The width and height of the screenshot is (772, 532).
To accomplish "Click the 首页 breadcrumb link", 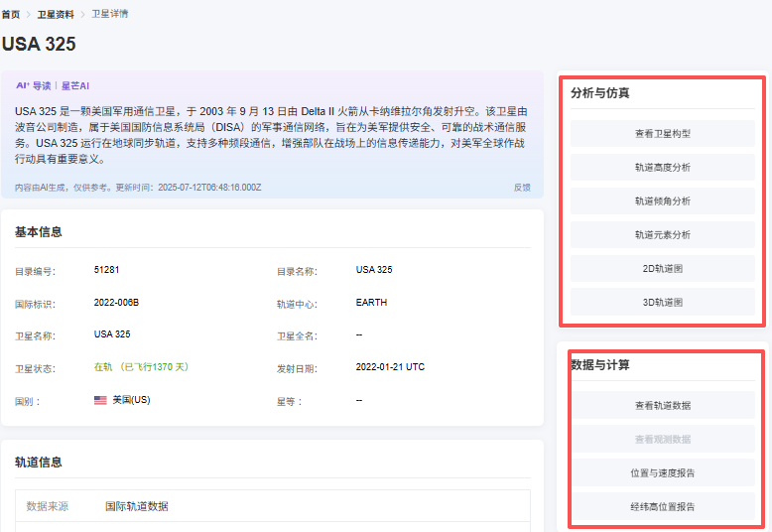I will (10, 15).
